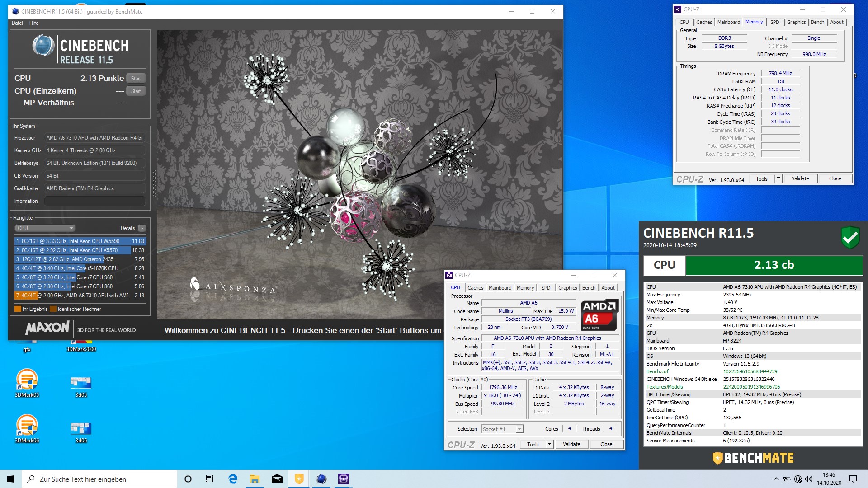Open the notification center icon
The image size is (868, 488).
[x=853, y=479]
